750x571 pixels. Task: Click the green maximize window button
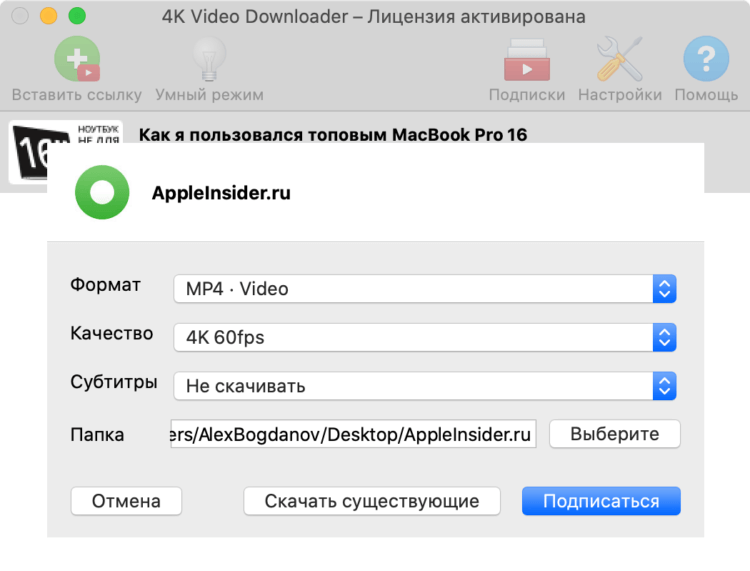click(x=77, y=16)
